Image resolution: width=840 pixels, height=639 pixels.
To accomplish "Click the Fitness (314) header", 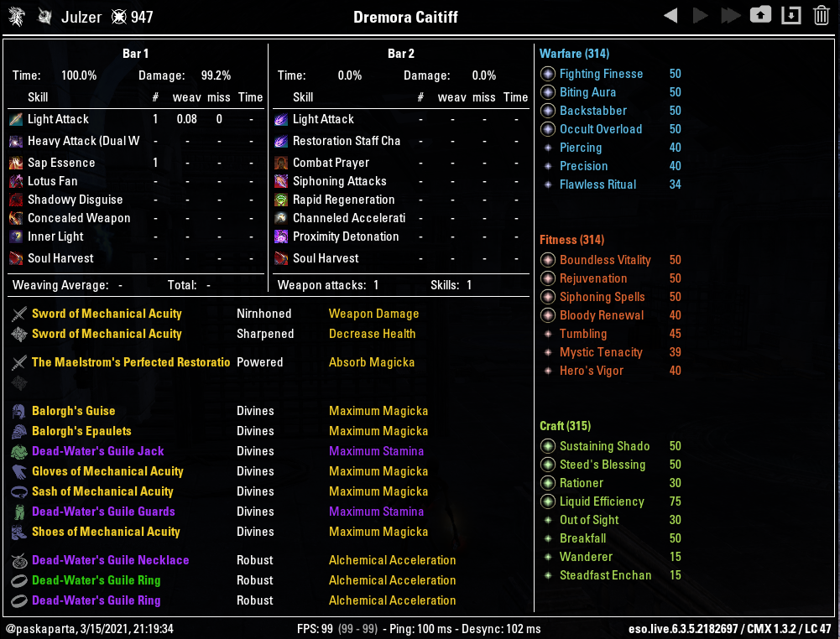I will [571, 240].
